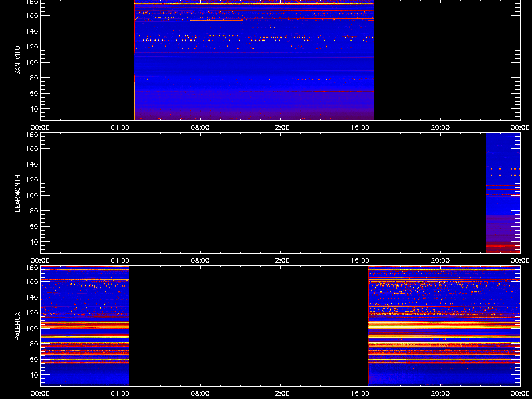Select the 100 tick label on San Vito axis
Screen dimensions: 532x399
pyautogui.click(x=33, y=63)
